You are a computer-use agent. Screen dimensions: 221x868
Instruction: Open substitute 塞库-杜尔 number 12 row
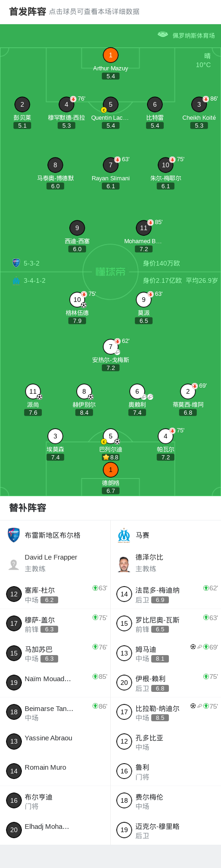55,595
